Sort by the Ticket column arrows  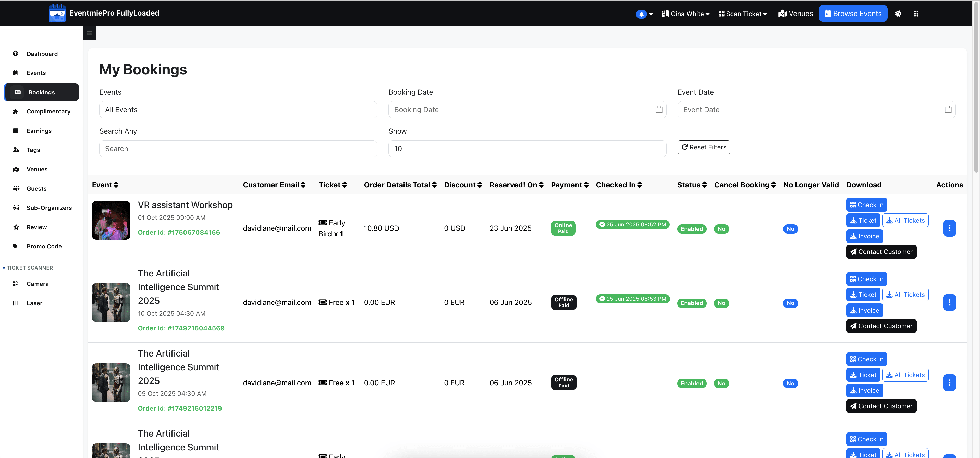pyautogui.click(x=345, y=185)
